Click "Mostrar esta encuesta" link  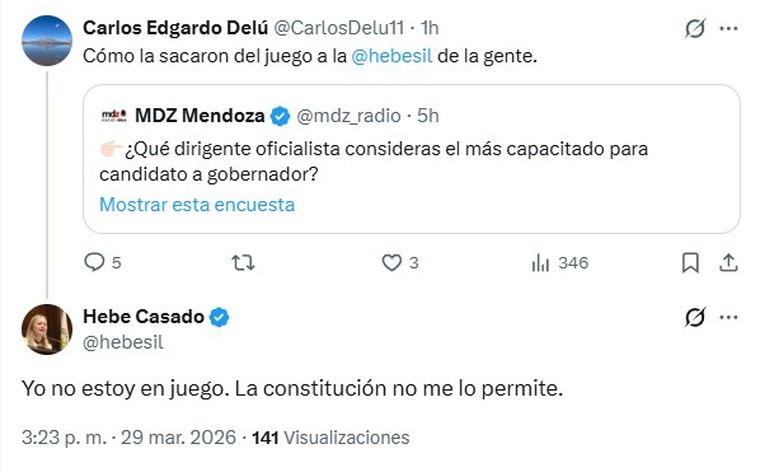197,205
